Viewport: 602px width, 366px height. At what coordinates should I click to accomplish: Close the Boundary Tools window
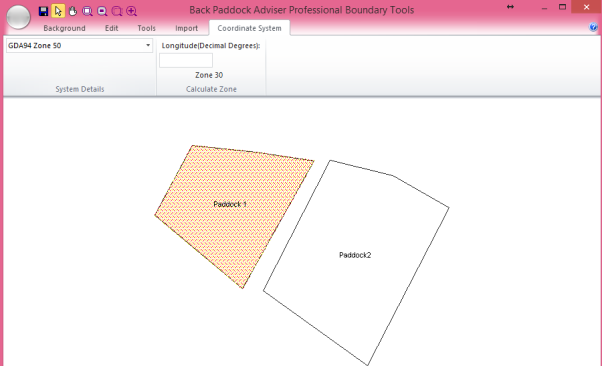pyautogui.click(x=586, y=7)
